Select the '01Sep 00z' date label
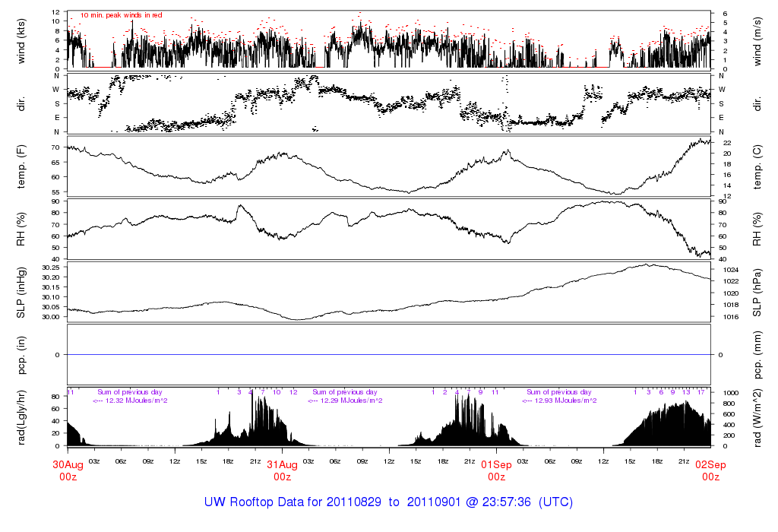Image resolution: width=778 pixels, height=532 pixels. coord(496,470)
